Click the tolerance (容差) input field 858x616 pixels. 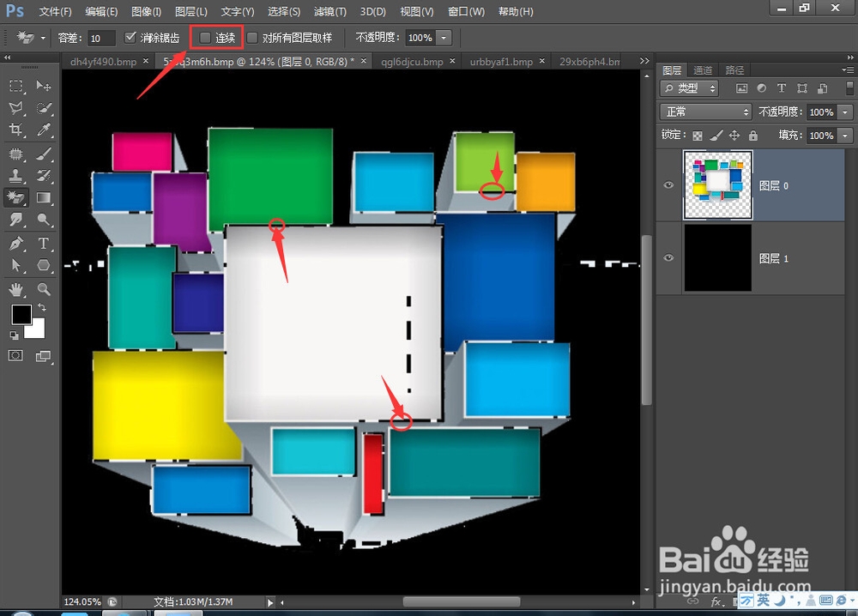[102, 38]
